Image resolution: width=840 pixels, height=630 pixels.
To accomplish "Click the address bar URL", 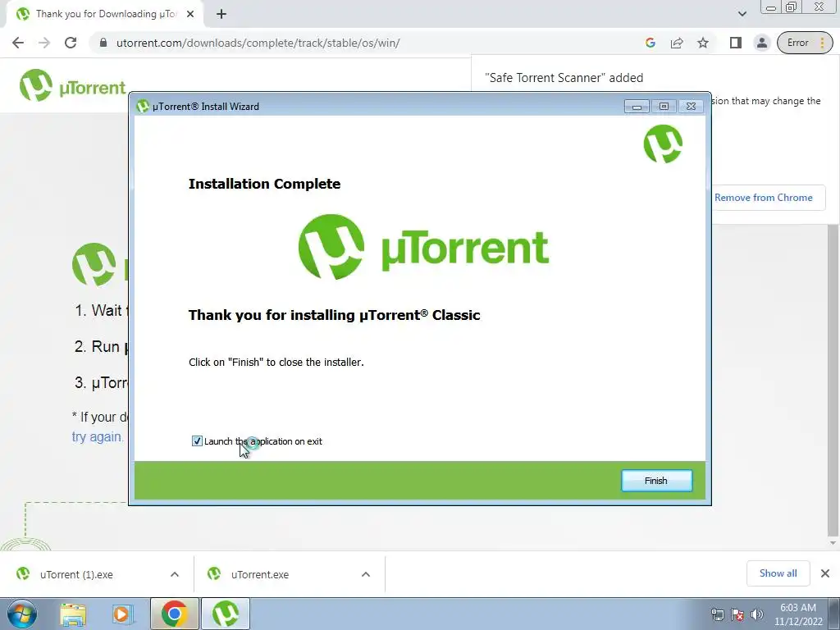I will coord(258,43).
